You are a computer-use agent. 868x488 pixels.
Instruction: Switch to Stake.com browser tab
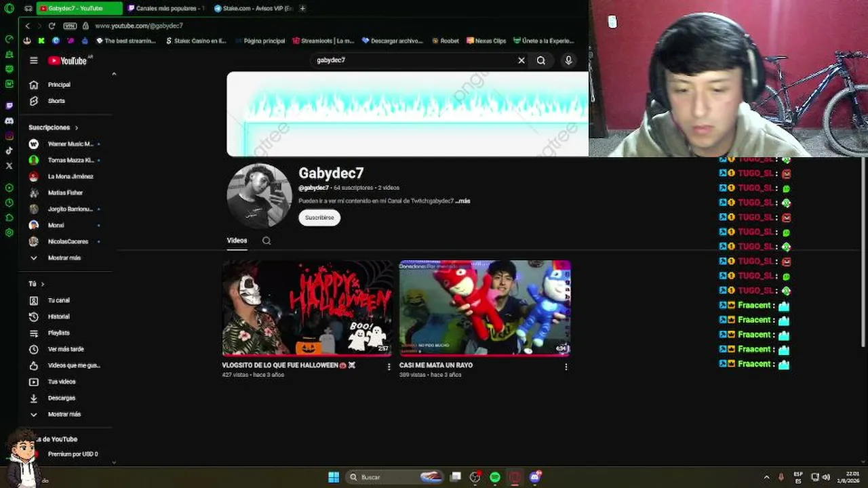pyautogui.click(x=252, y=8)
